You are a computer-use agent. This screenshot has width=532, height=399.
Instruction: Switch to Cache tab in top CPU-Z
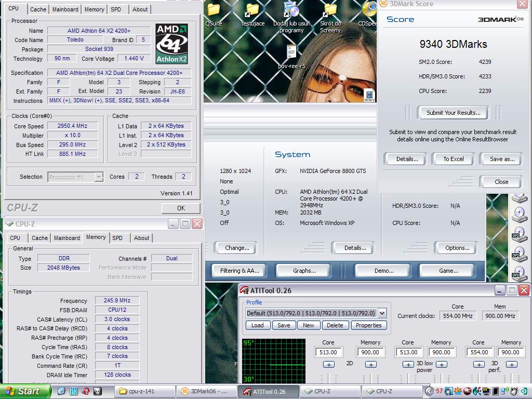pyautogui.click(x=38, y=9)
